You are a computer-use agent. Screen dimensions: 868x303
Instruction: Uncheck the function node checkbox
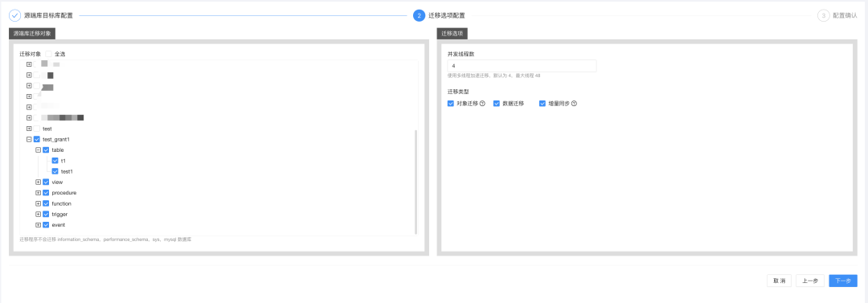46,204
